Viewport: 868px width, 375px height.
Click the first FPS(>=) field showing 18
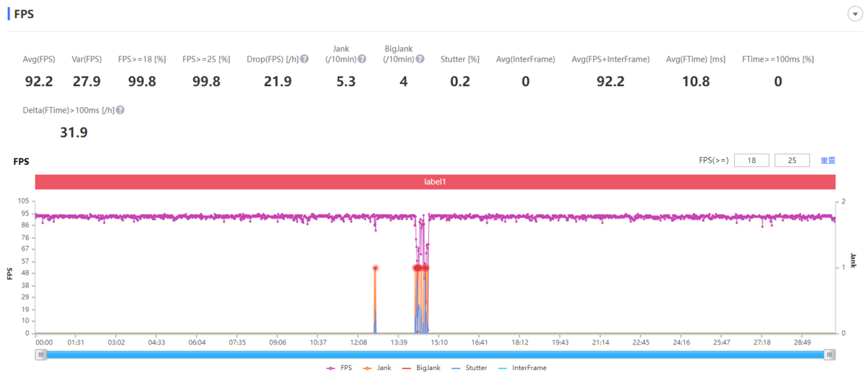[x=752, y=161]
